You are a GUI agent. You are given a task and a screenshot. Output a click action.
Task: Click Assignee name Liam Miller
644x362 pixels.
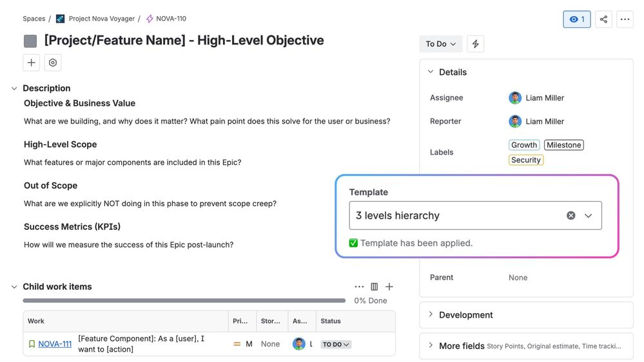545,98
